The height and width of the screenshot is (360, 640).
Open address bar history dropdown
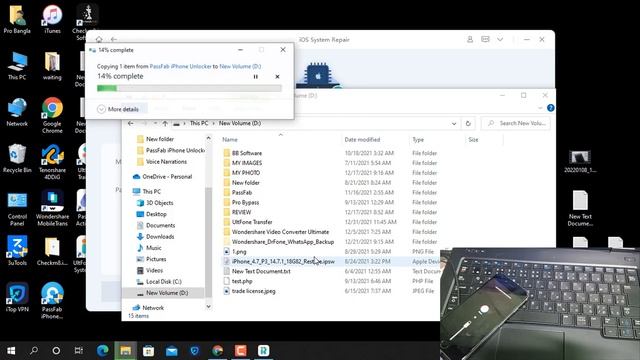[454, 123]
